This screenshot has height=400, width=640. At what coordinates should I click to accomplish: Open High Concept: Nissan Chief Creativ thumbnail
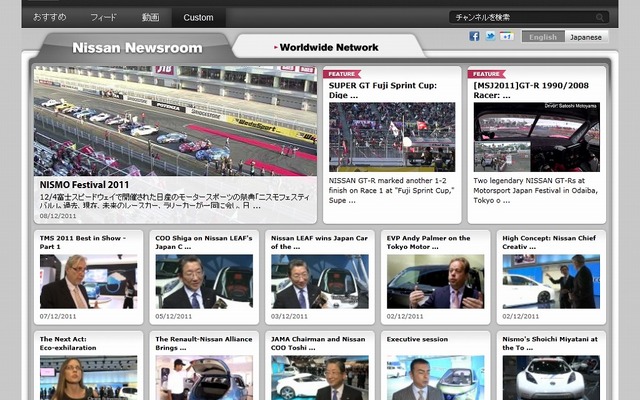tap(551, 281)
